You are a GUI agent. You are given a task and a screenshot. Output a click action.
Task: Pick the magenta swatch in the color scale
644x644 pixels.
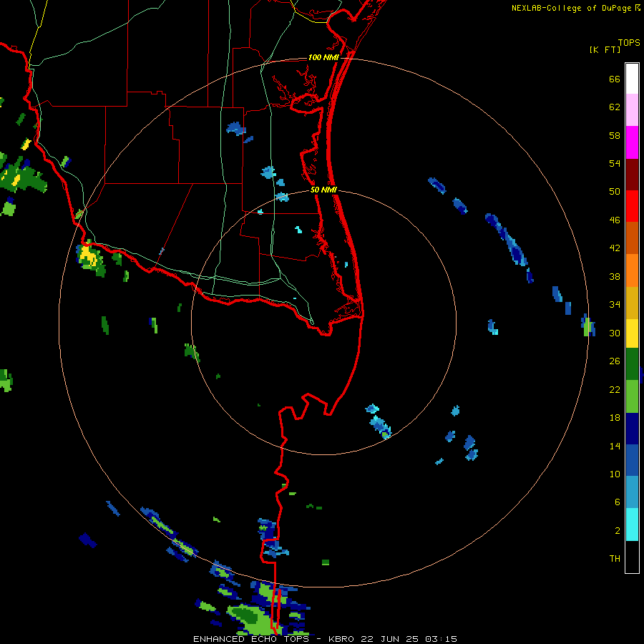coord(632,142)
